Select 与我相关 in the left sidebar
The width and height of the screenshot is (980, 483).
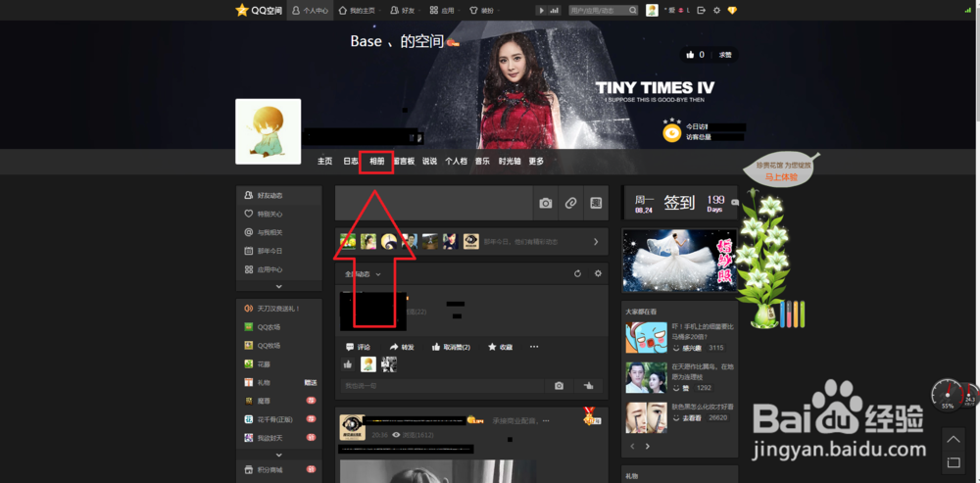(278, 232)
